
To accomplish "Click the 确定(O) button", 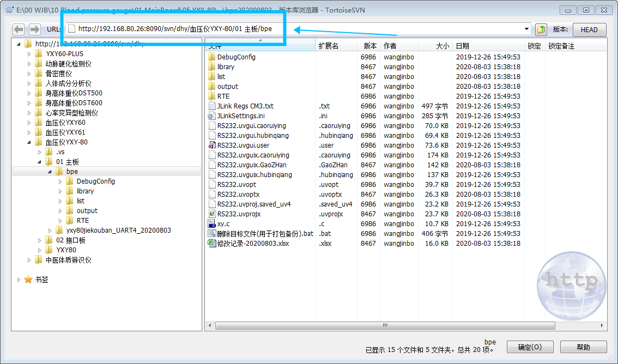I will 530,347.
